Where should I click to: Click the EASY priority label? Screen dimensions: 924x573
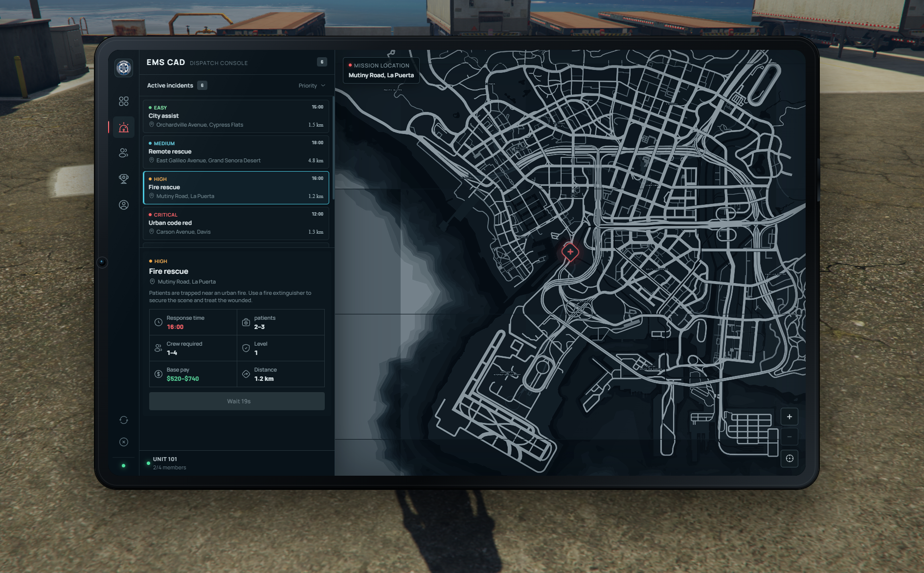pos(160,108)
